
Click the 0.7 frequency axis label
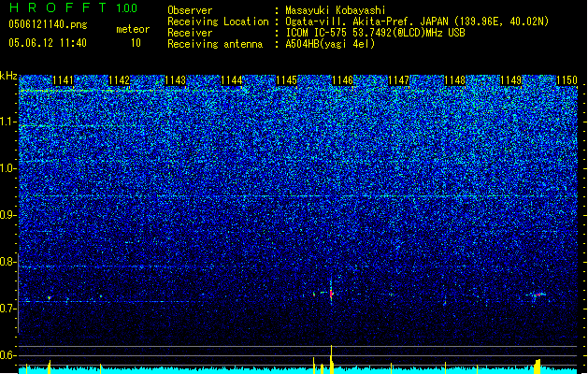[8, 309]
